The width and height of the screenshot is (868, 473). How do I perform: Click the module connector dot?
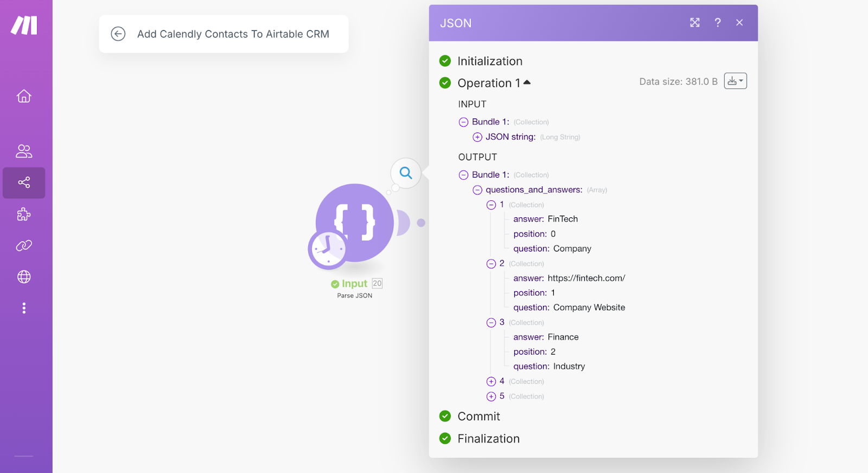point(421,223)
